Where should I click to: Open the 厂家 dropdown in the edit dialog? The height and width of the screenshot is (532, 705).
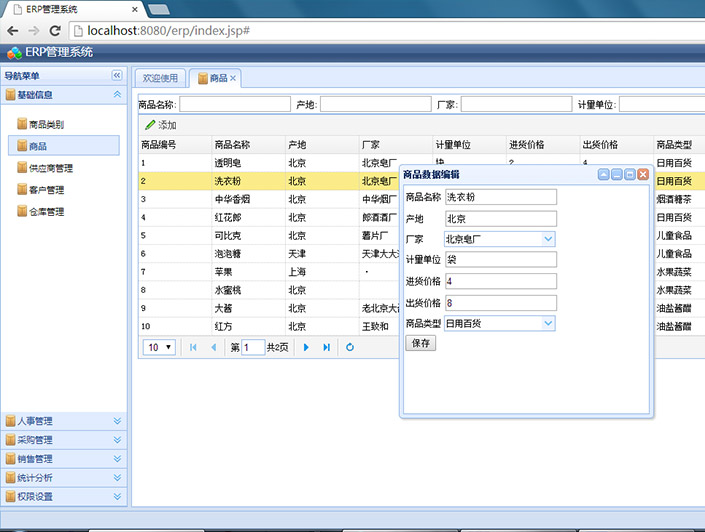pyautogui.click(x=548, y=239)
